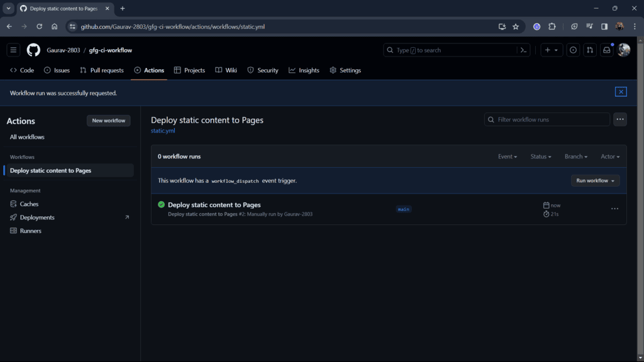The width and height of the screenshot is (644, 362).
Task: Click the green success status check
Action: tap(161, 204)
